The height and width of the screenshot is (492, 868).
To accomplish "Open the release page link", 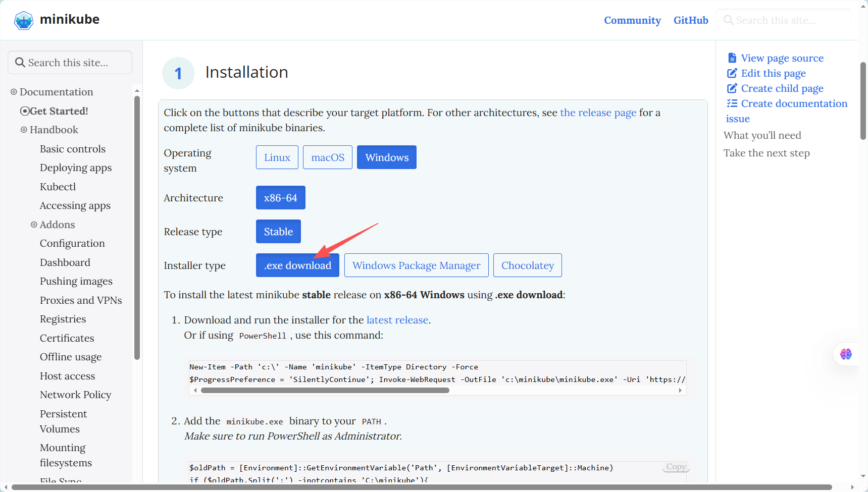I will tap(598, 113).
